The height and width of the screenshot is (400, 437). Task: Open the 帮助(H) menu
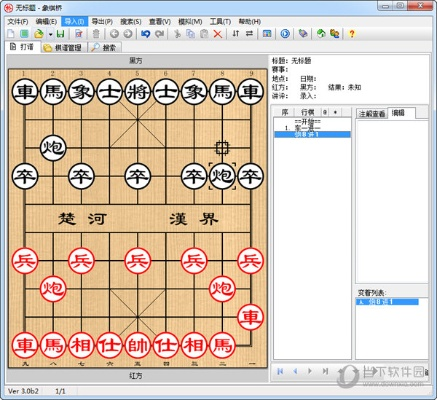pos(249,22)
